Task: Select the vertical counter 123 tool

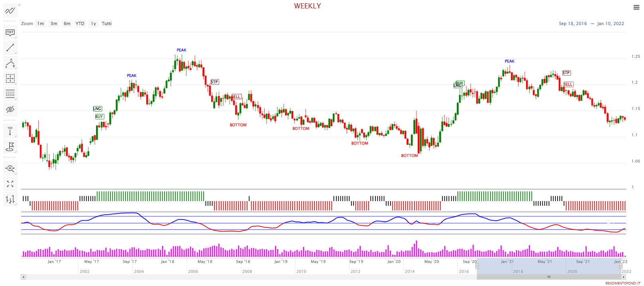Action: (10, 131)
